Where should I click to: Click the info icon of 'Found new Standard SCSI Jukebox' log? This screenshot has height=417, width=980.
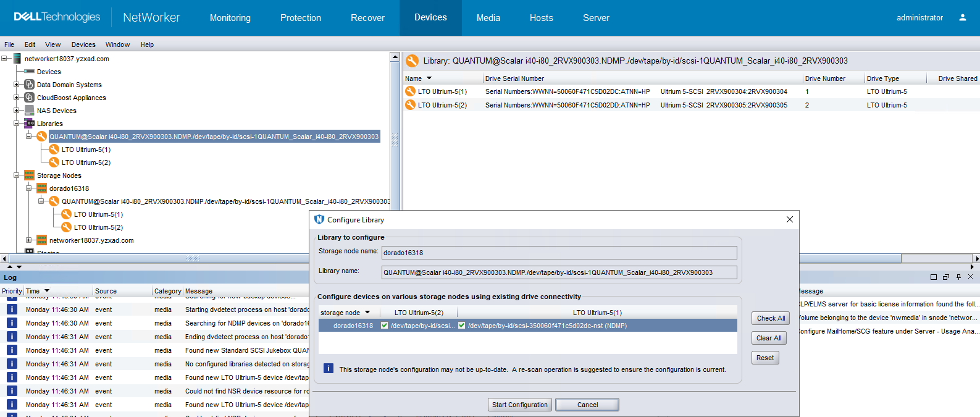12,350
